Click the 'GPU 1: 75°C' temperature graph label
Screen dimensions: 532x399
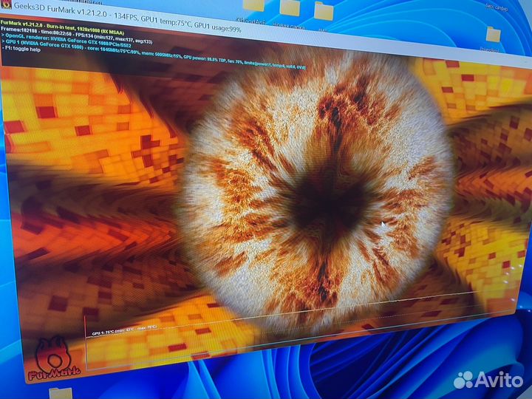pyautogui.click(x=124, y=330)
